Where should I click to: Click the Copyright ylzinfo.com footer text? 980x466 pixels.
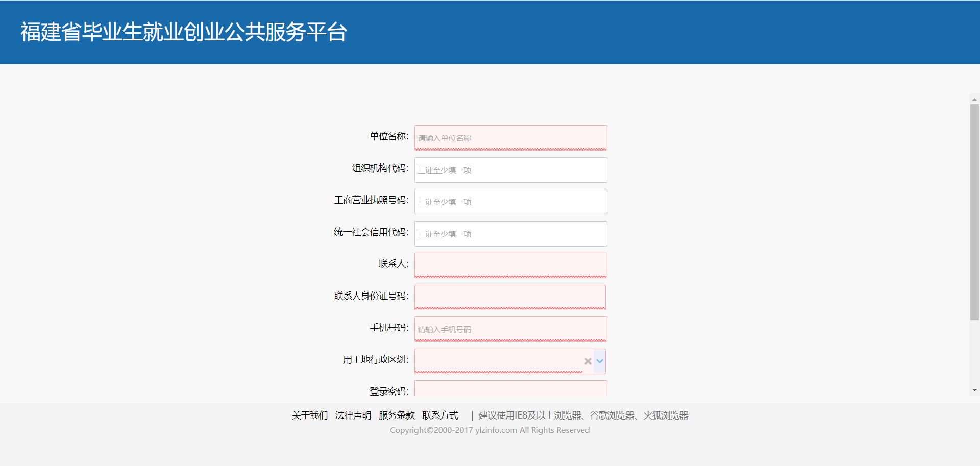489,430
